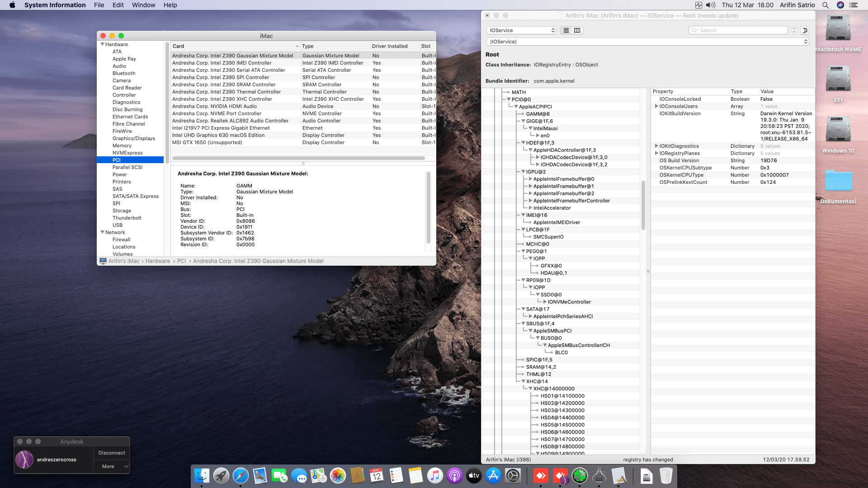Open the Macintosh NVME drive on desktop
Screen dimensions: 868x488
click(x=838, y=29)
